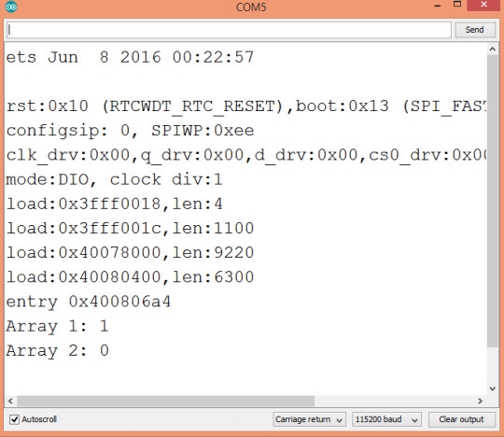The image size is (504, 437).
Task: Open the 115200 baud rate dropdown
Action: (386, 419)
